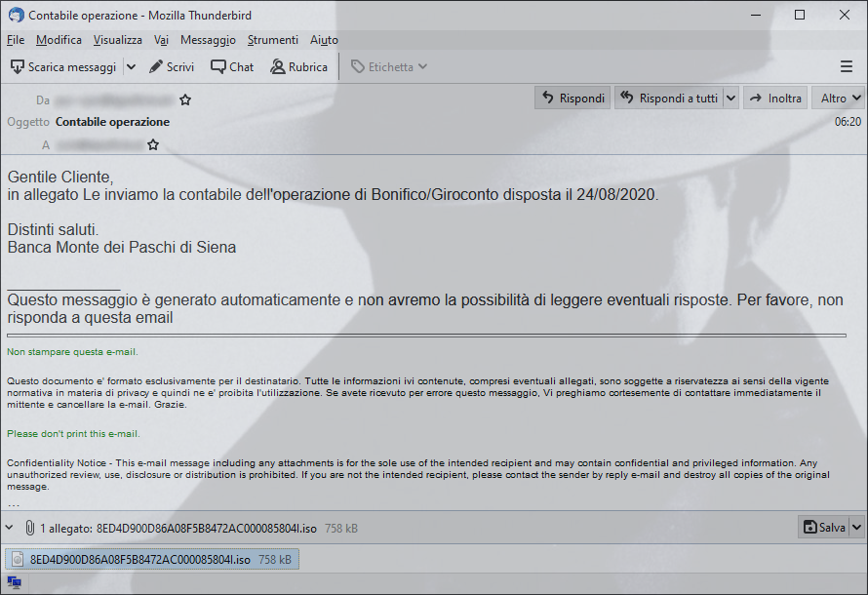
Task: Click the '1 allegato' attachment summary text
Action: (x=66, y=529)
